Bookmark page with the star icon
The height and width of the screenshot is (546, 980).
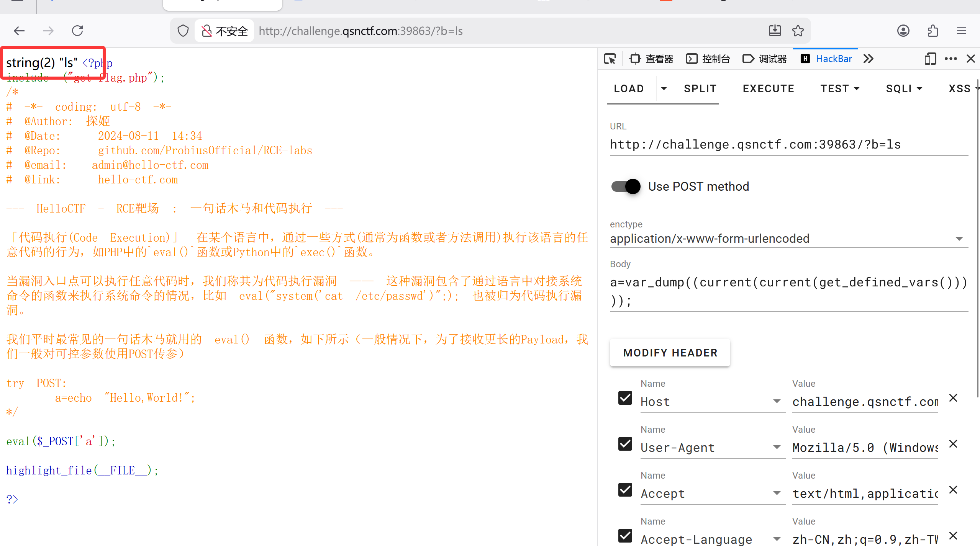click(798, 31)
